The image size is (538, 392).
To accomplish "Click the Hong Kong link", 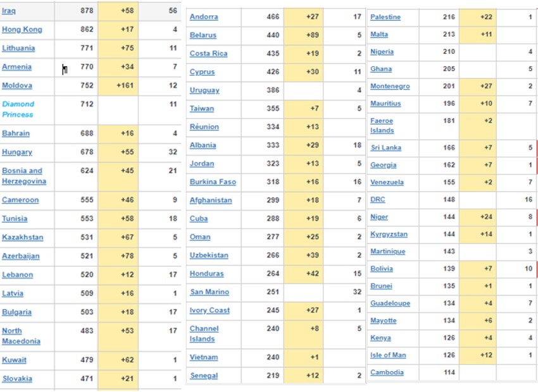I will click(x=22, y=30).
